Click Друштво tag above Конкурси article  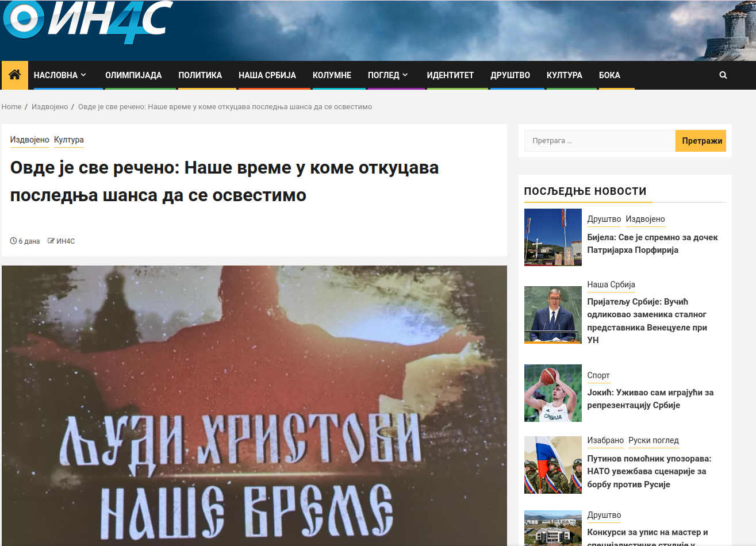click(x=604, y=515)
